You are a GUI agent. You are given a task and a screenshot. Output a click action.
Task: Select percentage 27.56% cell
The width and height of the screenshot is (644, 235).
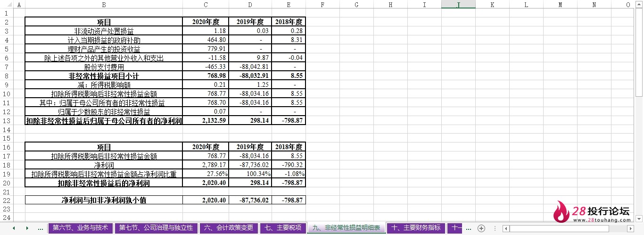(x=206, y=174)
